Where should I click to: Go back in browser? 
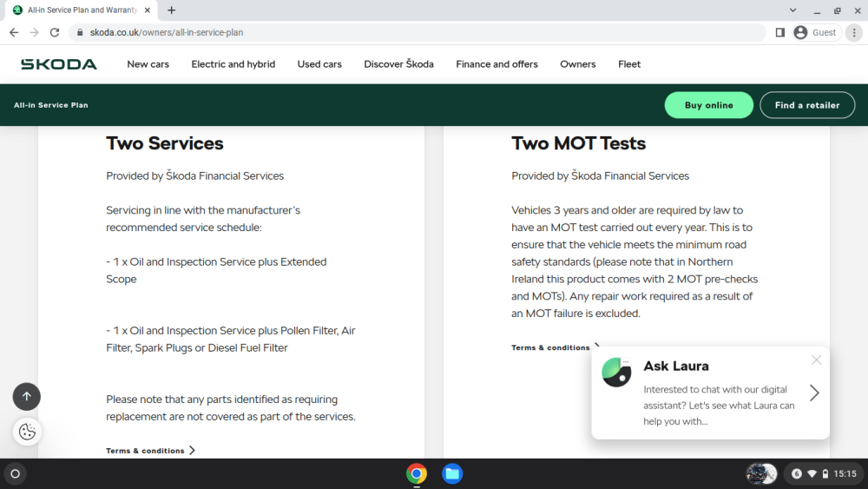pyautogui.click(x=14, y=33)
